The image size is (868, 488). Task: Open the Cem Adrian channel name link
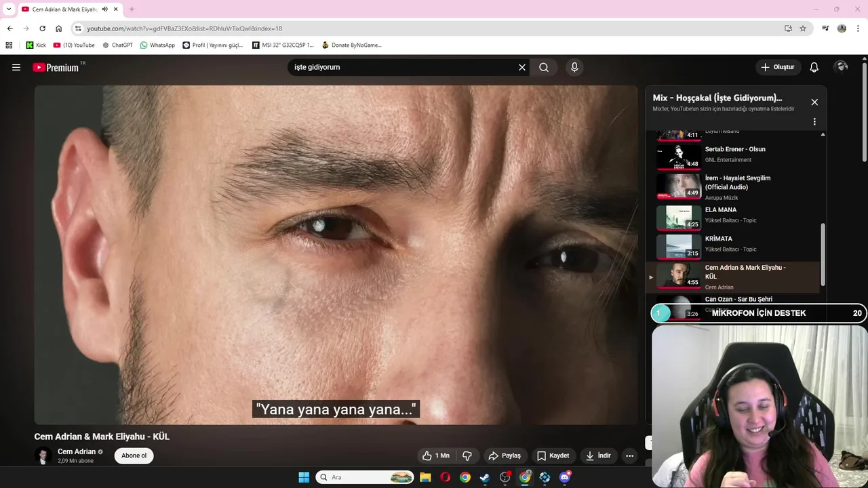[77, 451]
